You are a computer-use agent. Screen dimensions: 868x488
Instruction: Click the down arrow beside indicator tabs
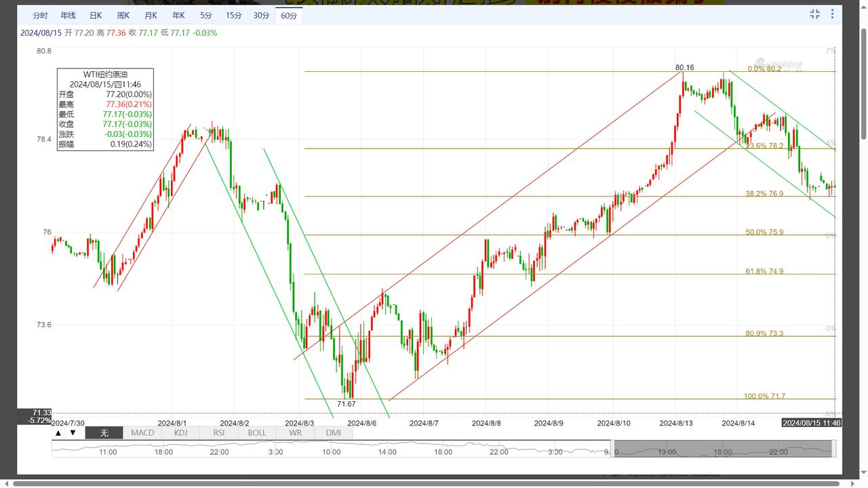coord(73,432)
